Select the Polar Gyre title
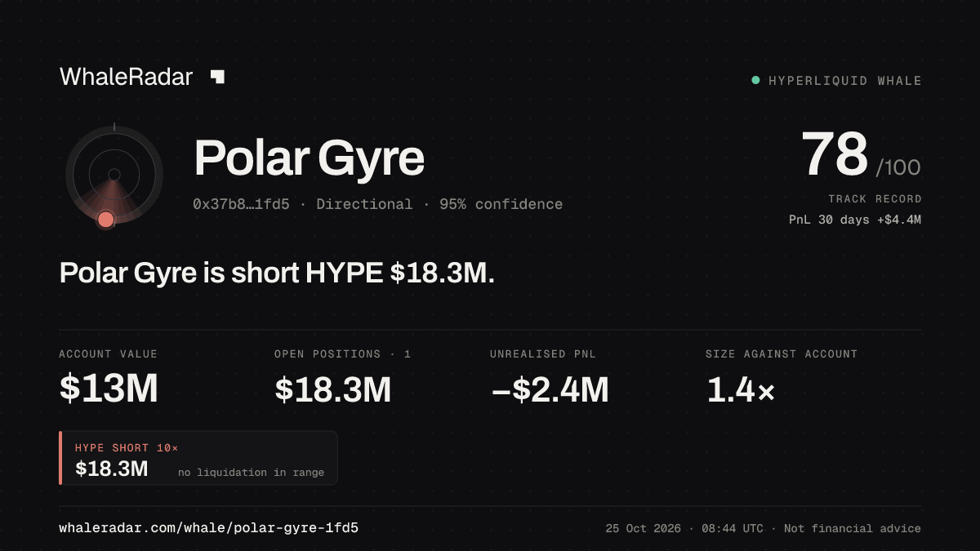Viewport: 980px width, 551px height. pyautogui.click(x=309, y=158)
